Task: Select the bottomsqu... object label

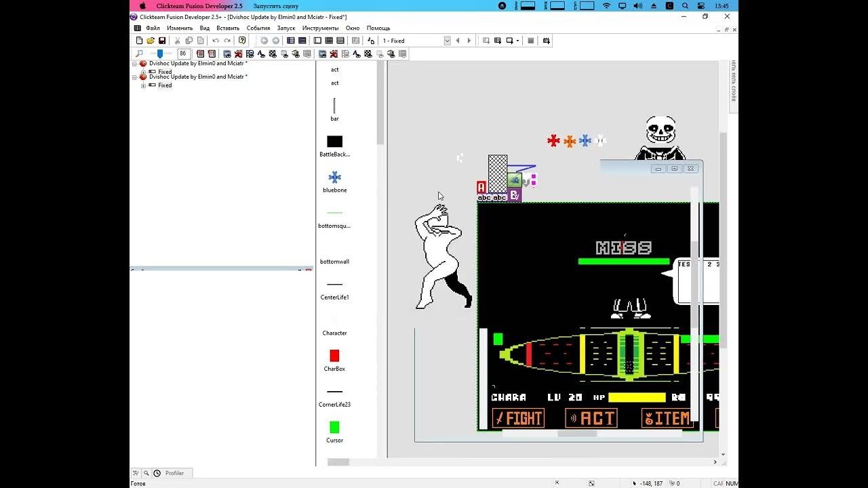Action: tap(334, 226)
